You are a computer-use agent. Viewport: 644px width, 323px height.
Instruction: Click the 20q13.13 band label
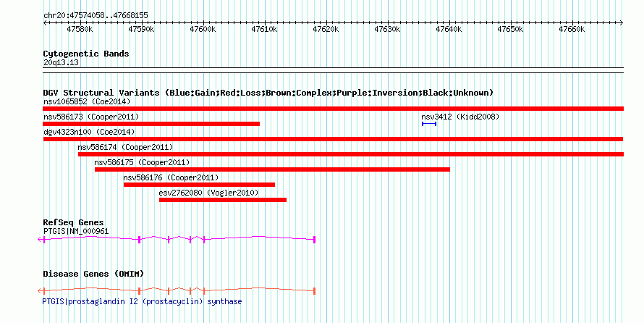(61, 62)
